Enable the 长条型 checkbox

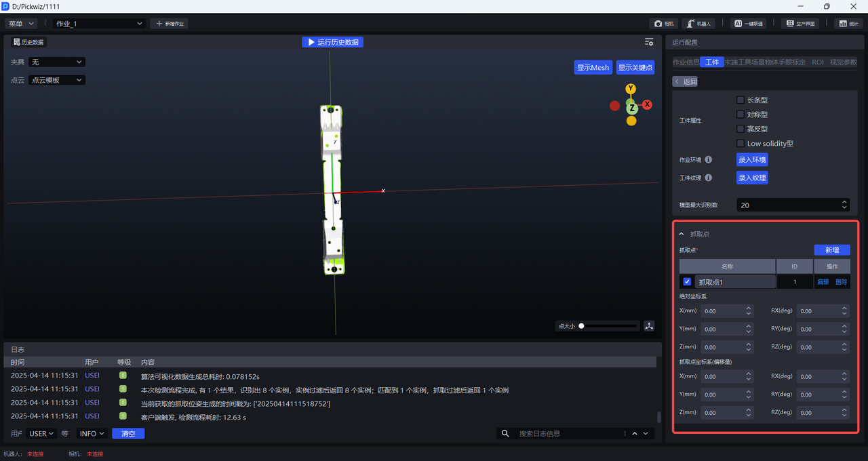(x=741, y=100)
